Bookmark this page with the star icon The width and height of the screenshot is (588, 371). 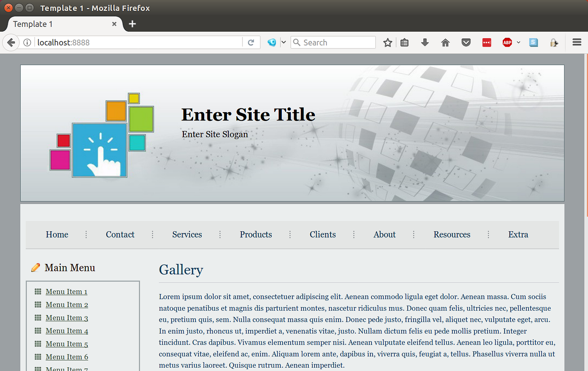[388, 43]
